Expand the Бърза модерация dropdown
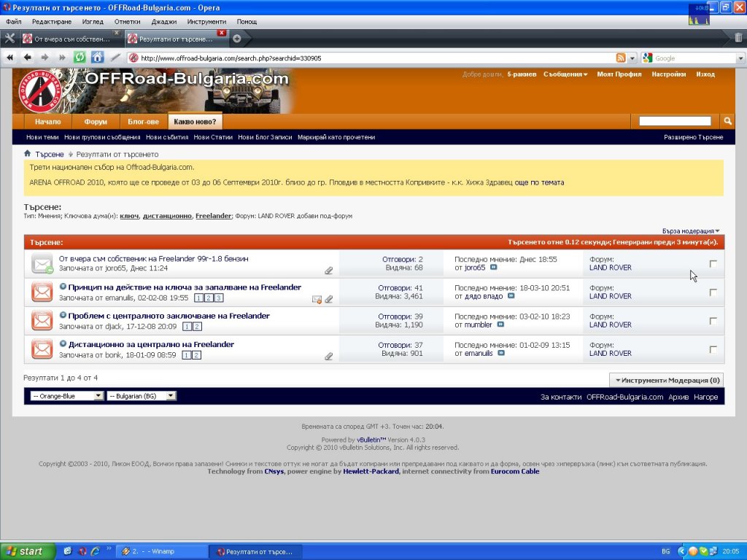 [691, 231]
